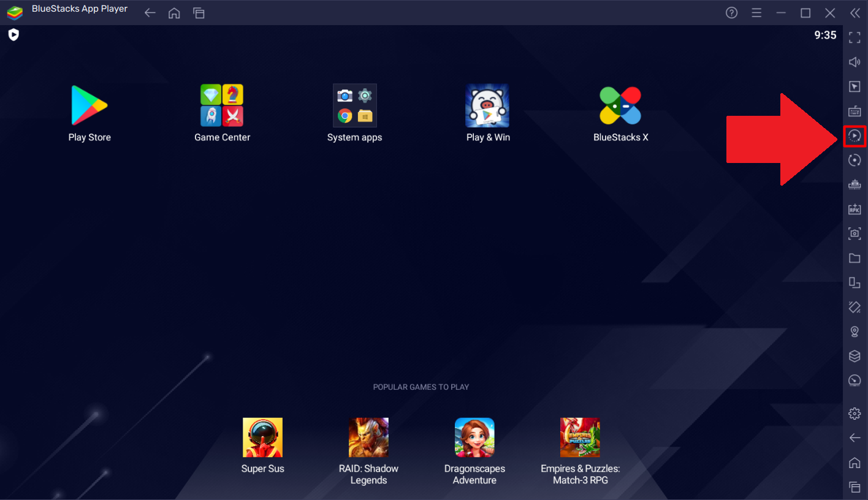The height and width of the screenshot is (500, 868).
Task: Open the title bar hamburger menu
Action: coord(756,13)
